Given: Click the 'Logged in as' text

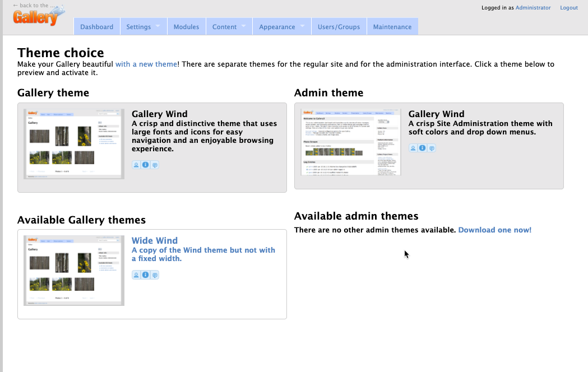Looking at the screenshot, I should pos(498,7).
